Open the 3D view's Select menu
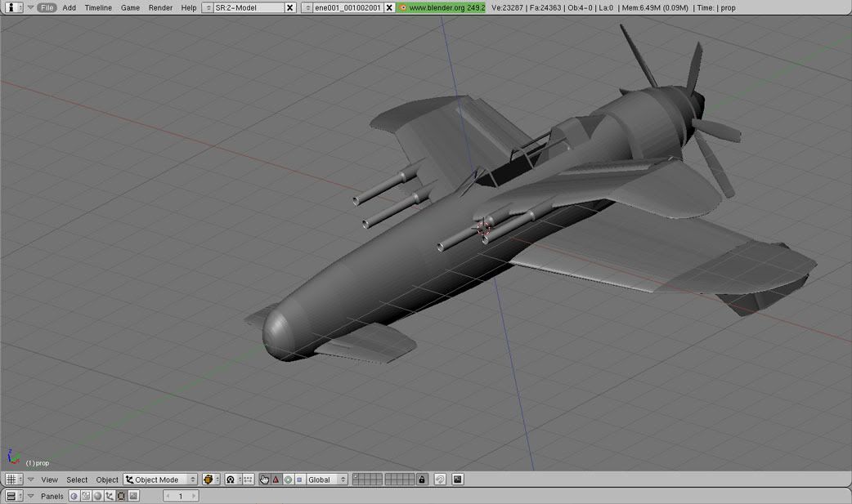Image resolution: width=852 pixels, height=504 pixels. click(x=77, y=479)
